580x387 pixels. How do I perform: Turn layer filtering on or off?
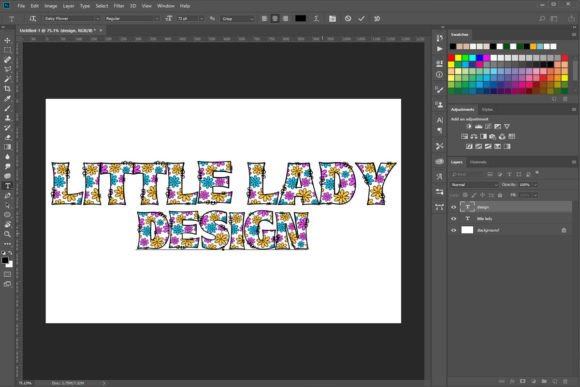pyautogui.click(x=537, y=173)
